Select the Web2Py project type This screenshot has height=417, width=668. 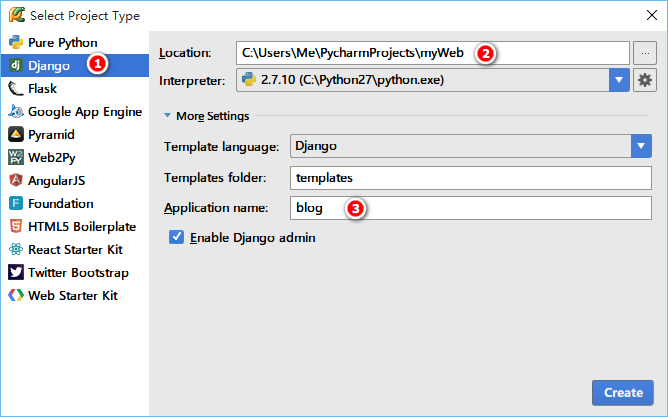point(75,157)
